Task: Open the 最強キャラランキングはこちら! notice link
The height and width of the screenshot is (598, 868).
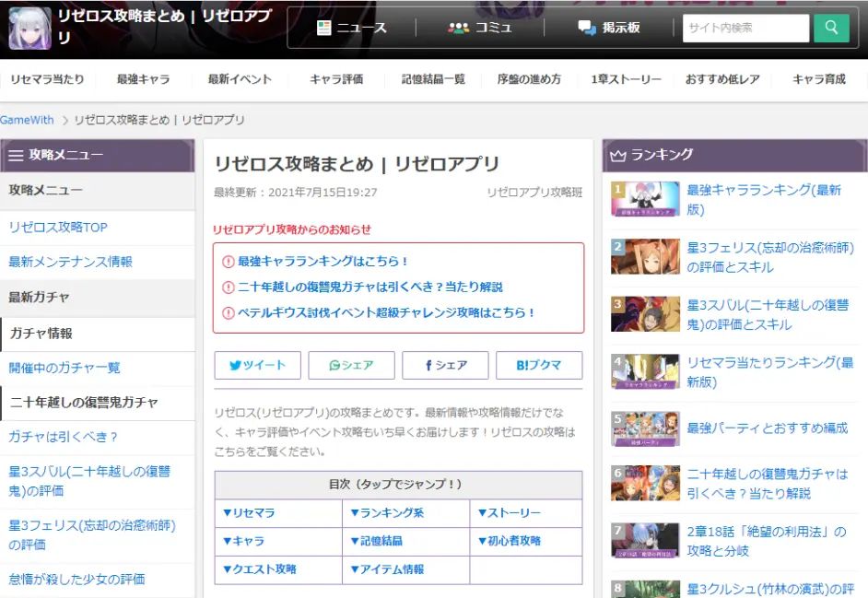Action: point(323,262)
